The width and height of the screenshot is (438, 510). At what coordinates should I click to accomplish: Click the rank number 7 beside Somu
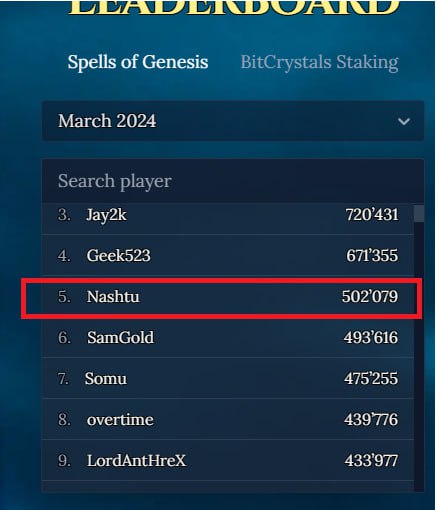(x=63, y=379)
